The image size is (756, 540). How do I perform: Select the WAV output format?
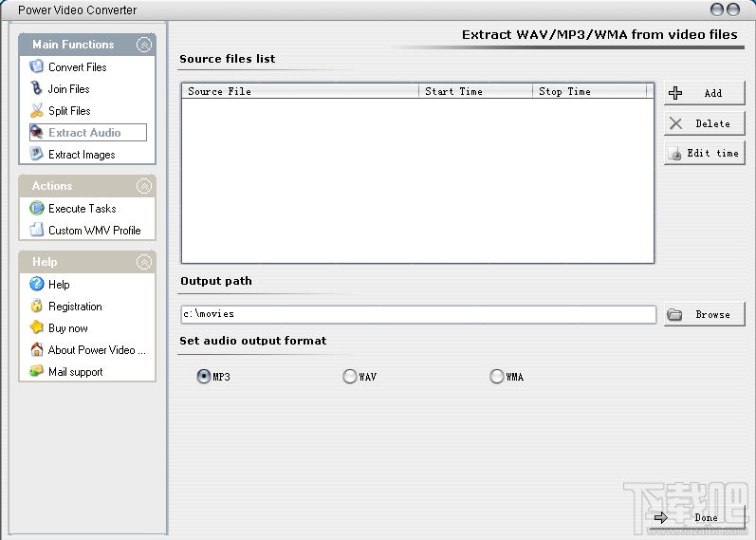pyautogui.click(x=350, y=376)
